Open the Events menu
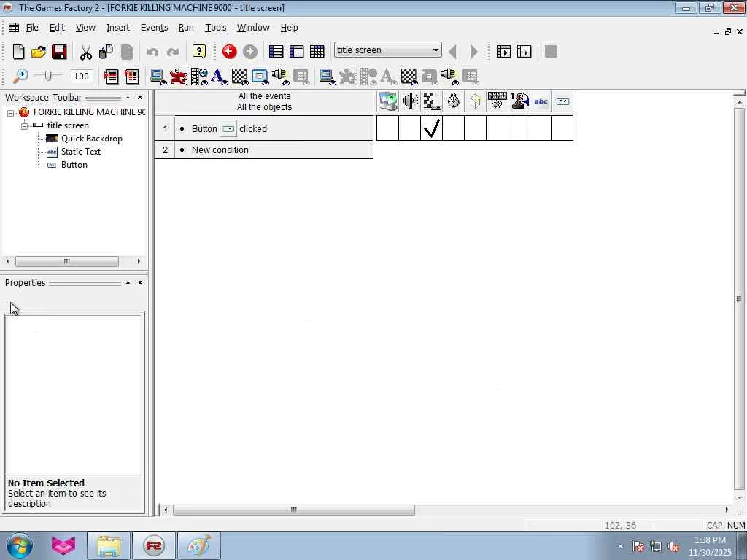Screen dimensions: 747x560 [x=154, y=28]
